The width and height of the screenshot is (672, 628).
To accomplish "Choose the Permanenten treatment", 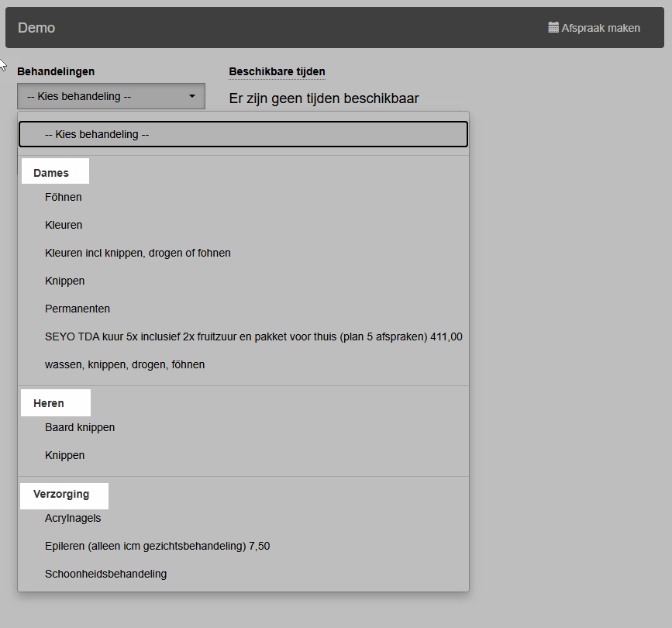I will (78, 309).
